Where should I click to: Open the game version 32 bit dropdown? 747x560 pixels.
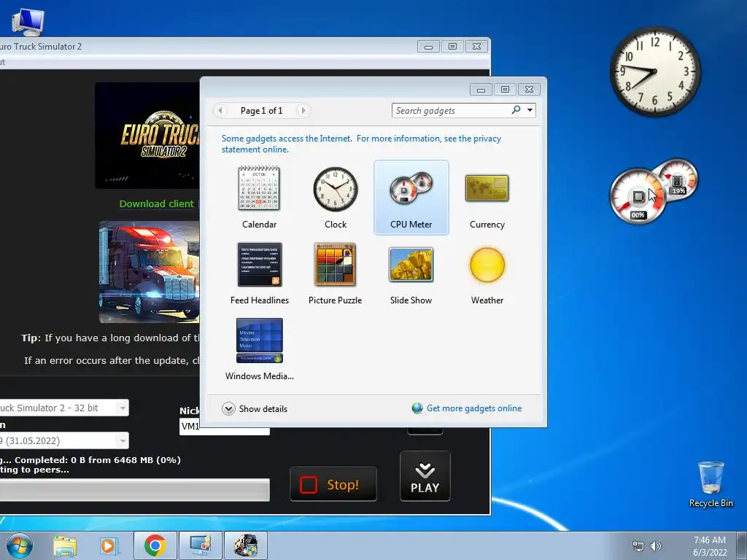[x=64, y=408]
